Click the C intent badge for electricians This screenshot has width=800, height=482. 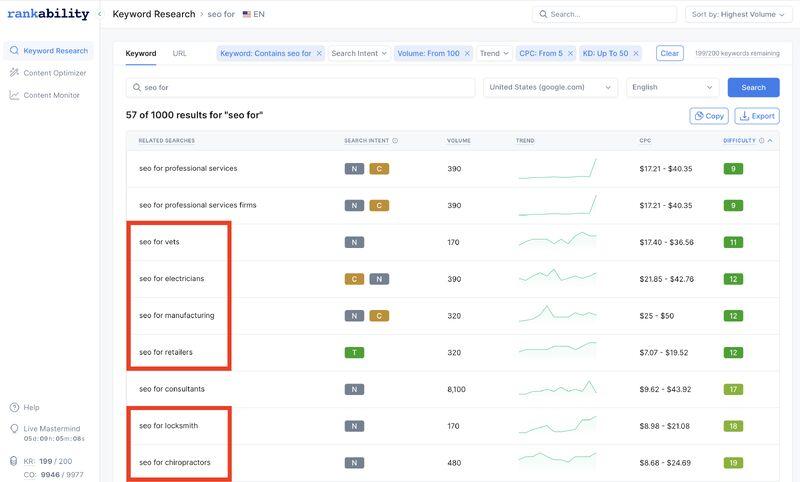[354, 279]
